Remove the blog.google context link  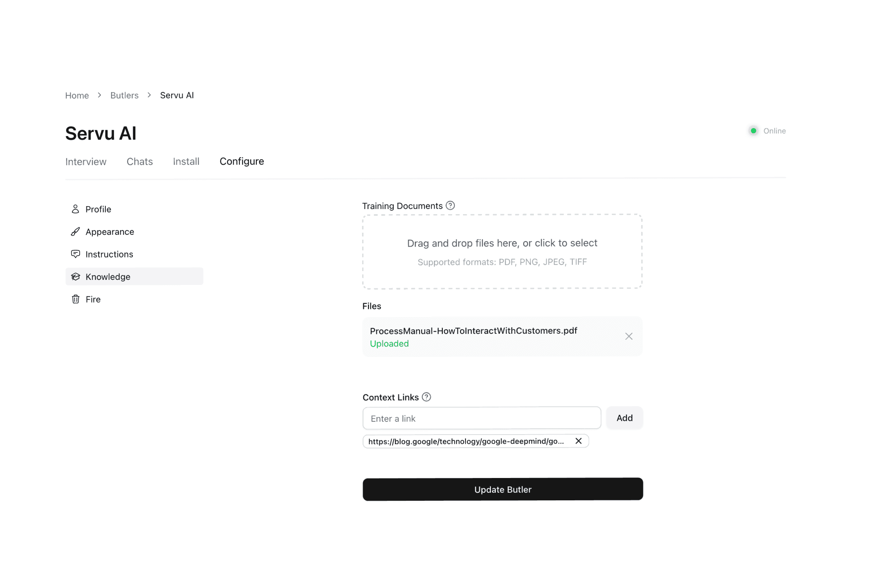(x=579, y=441)
